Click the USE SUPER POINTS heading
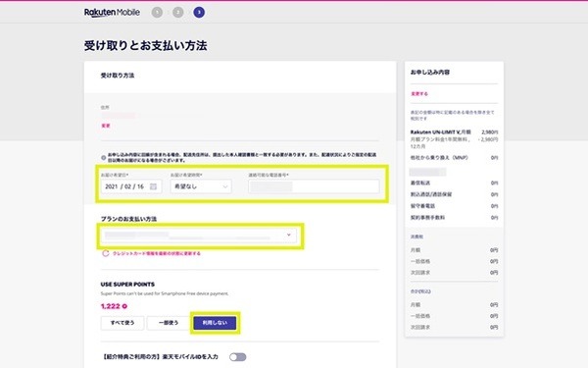 point(127,285)
